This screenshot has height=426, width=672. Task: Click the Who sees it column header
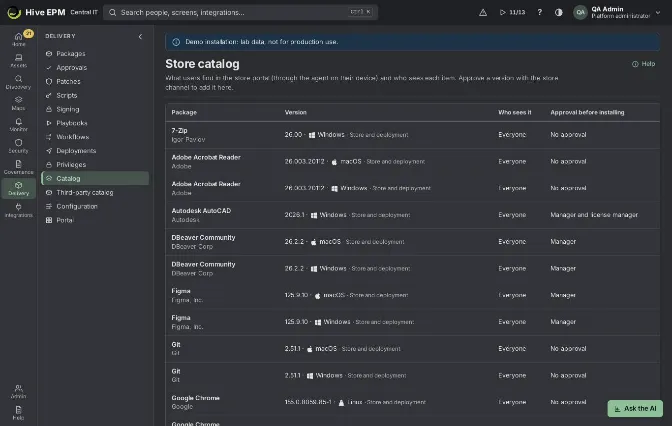pos(514,112)
